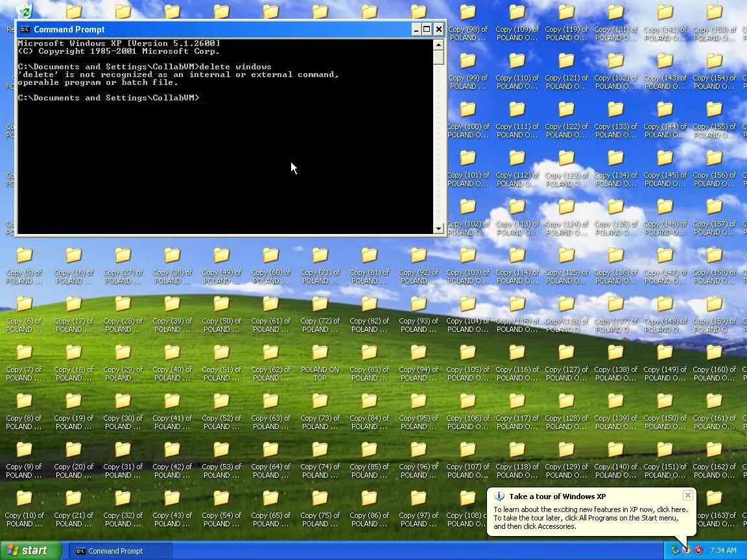Select the Copy (52) of POLAND folder
Viewport: 747px width, 560px height.
click(x=222, y=411)
